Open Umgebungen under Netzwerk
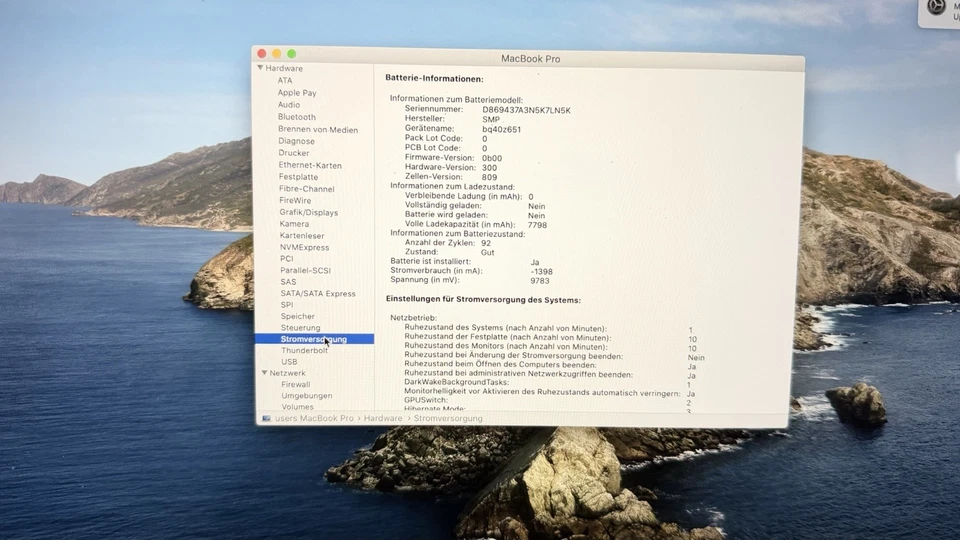 point(307,396)
